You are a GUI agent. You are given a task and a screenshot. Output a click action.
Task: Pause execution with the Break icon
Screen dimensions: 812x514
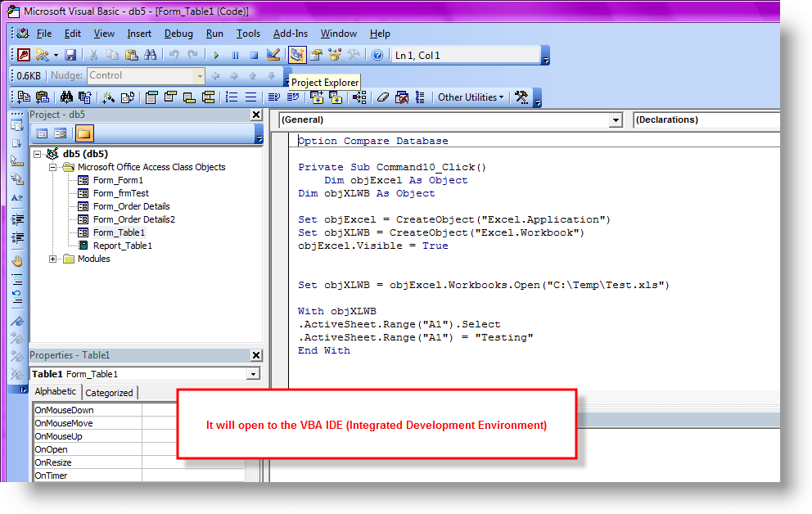[235, 55]
